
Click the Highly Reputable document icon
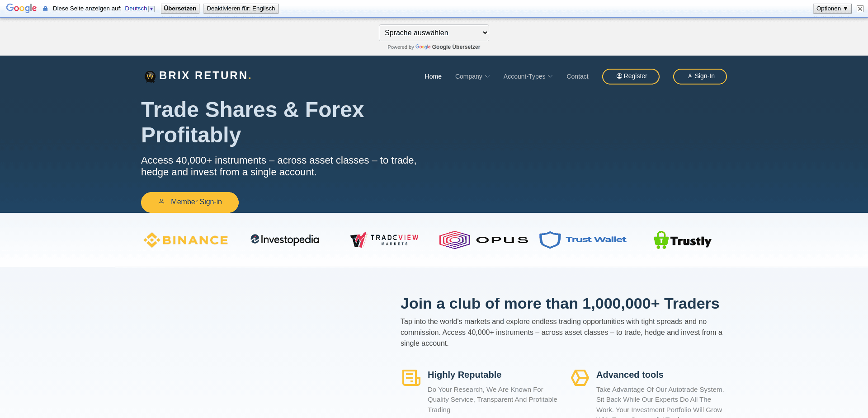[410, 377]
